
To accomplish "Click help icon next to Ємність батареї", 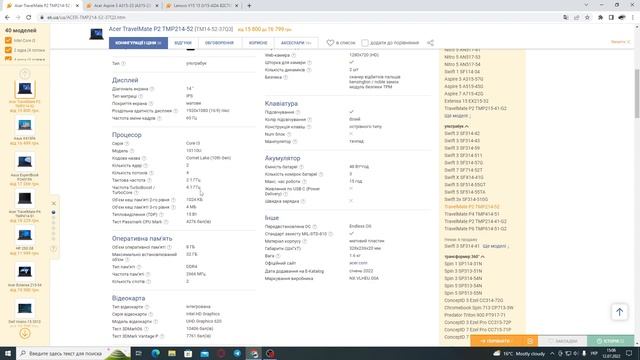I will [x=301, y=167].
